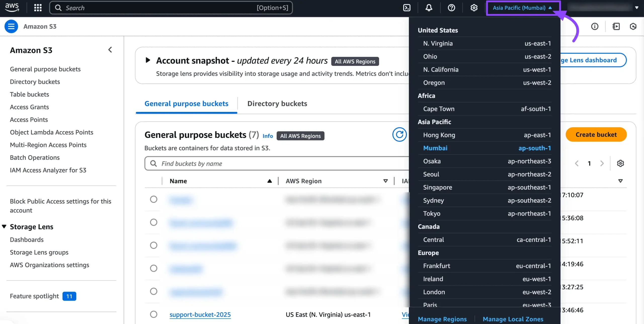Go to the previous page of buckets
This screenshot has height=324, width=644.
click(577, 164)
